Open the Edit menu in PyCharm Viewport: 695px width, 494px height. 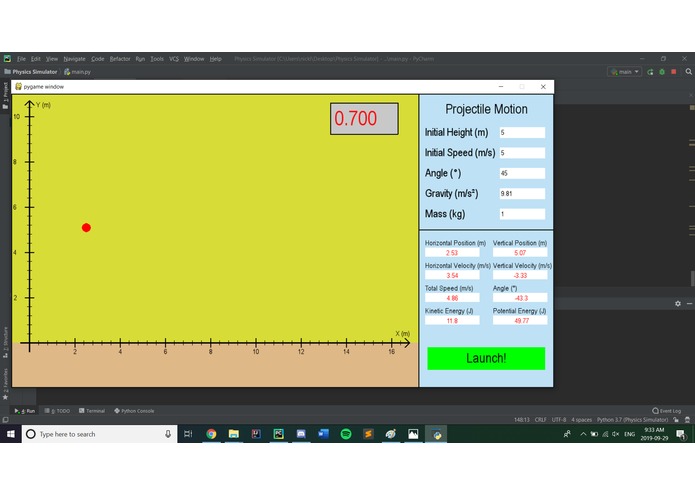click(x=35, y=58)
